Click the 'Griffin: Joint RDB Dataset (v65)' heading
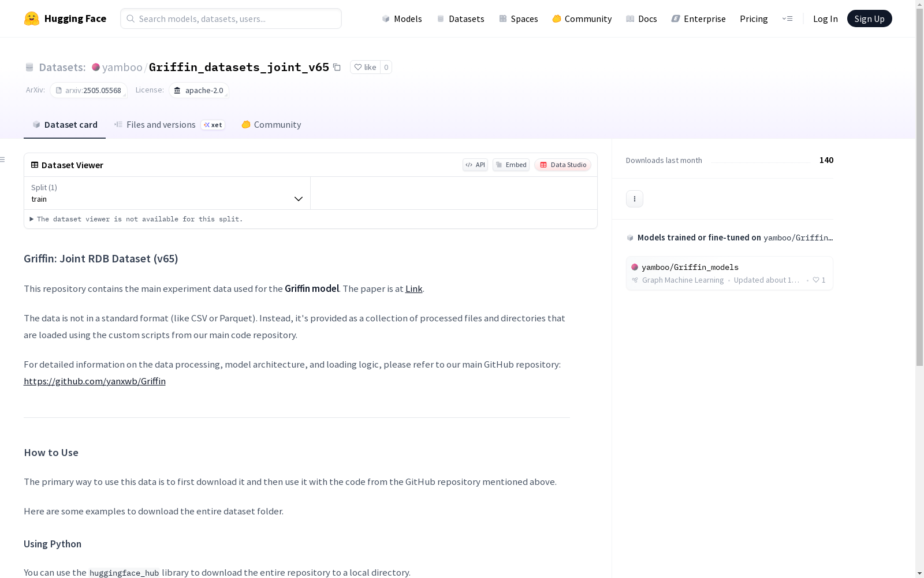 pyautogui.click(x=101, y=258)
